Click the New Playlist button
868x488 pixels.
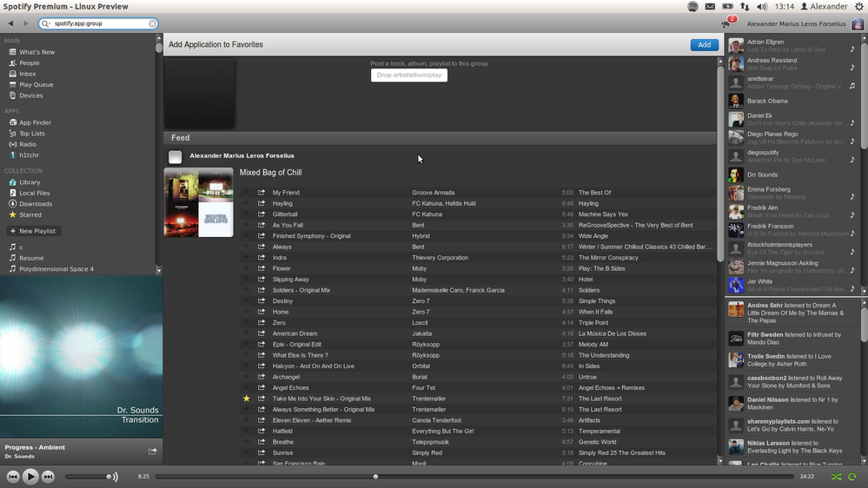tap(34, 231)
